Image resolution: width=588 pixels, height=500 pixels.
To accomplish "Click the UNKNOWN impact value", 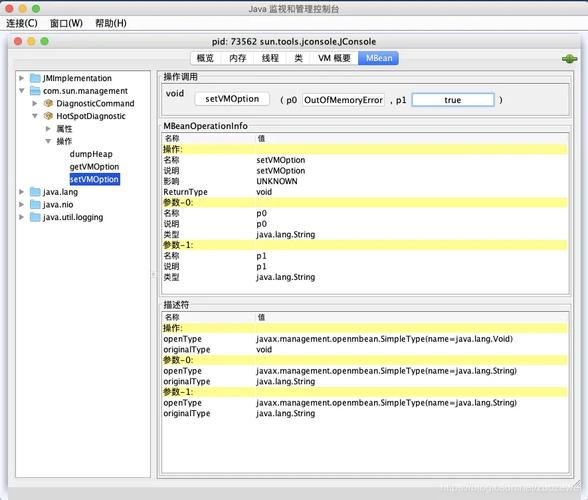I will tap(277, 181).
